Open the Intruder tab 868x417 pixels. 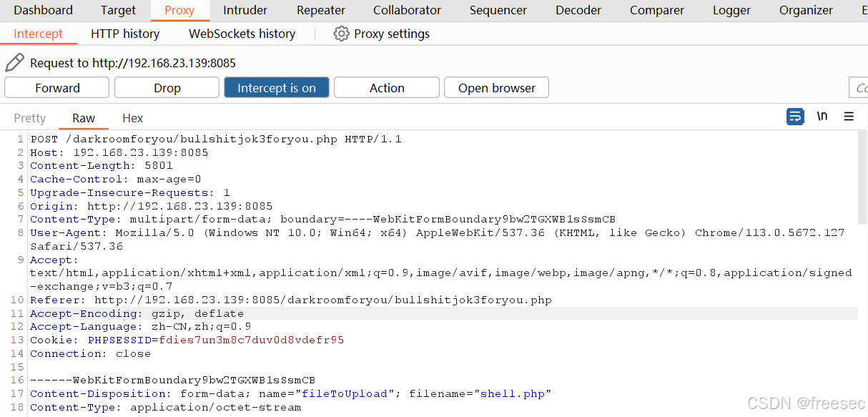click(x=245, y=10)
